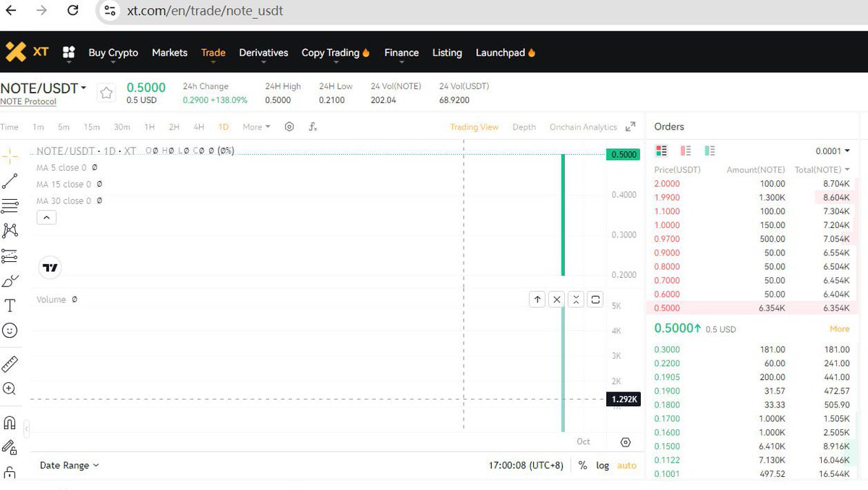
Task: Click the xt.com address bar
Action: click(205, 11)
